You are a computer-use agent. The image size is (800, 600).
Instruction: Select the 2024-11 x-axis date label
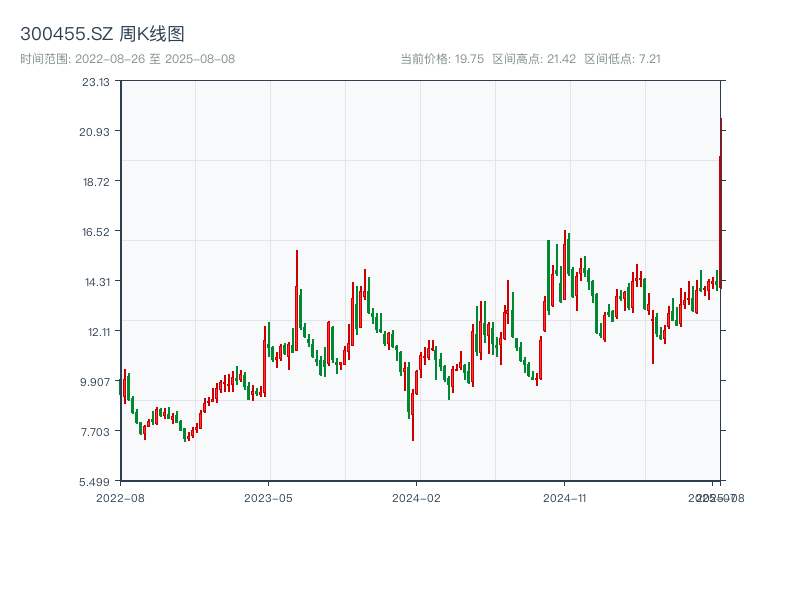(x=564, y=497)
